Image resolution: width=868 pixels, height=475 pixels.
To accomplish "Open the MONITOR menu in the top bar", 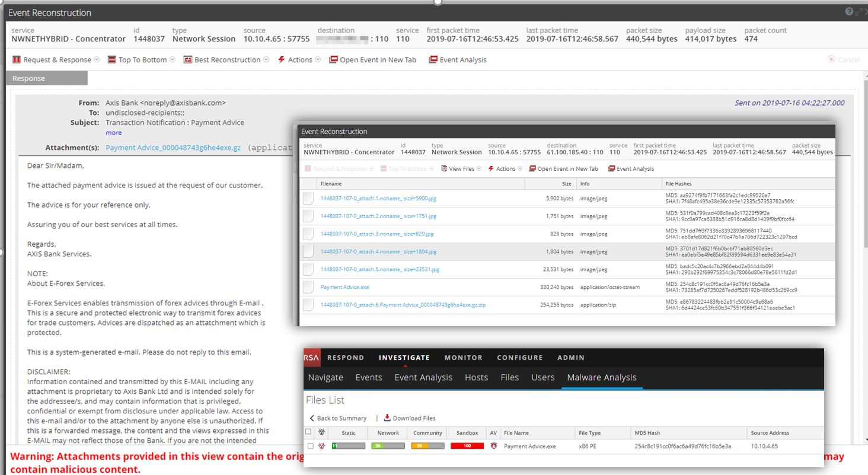I will pos(464,358).
